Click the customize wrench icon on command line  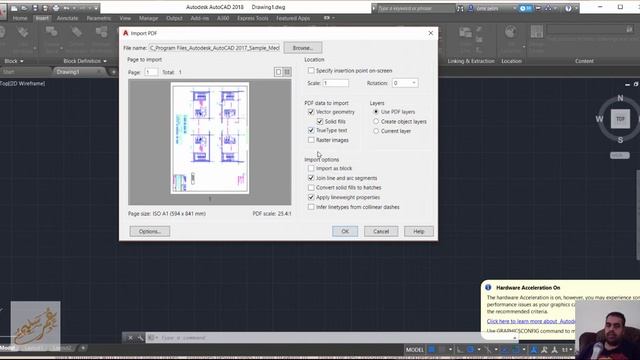140,338
